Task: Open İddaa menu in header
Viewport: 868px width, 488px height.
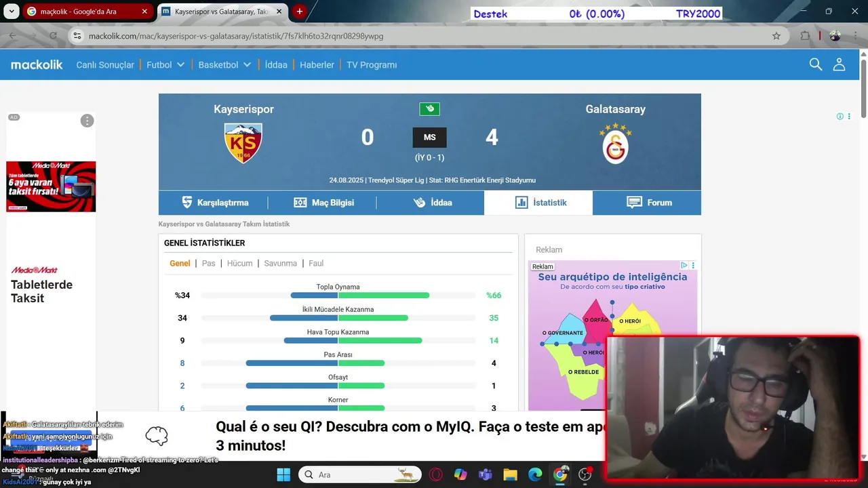Action: [276, 65]
